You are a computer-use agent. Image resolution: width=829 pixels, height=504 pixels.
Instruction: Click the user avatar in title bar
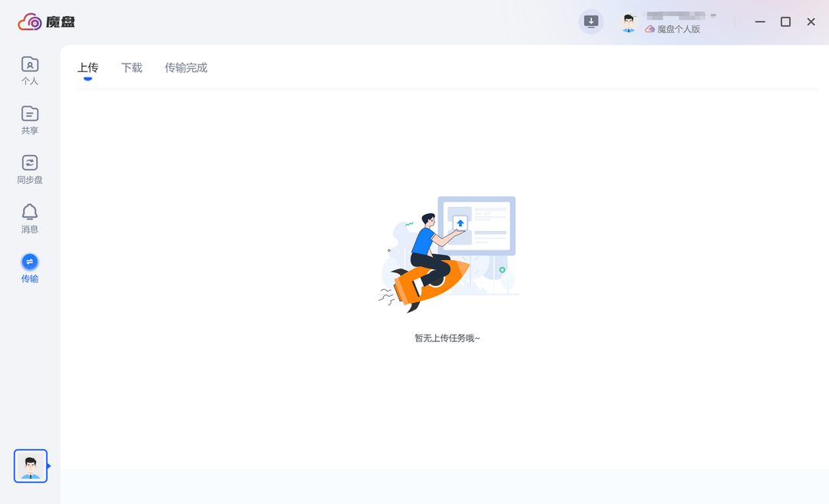tap(629, 22)
